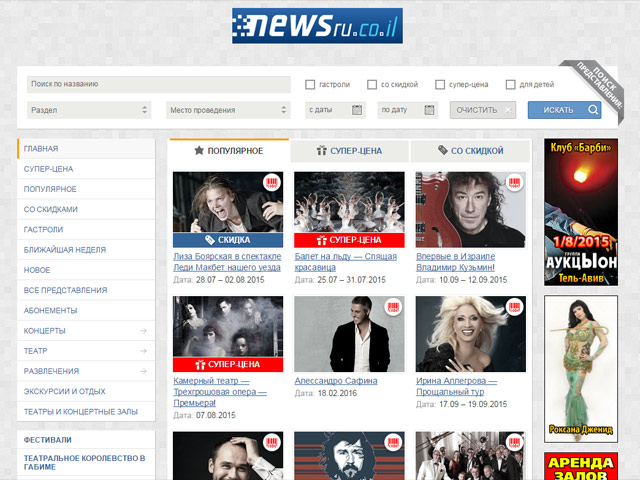Click the 'Поиск по названию' search field

[x=158, y=84]
